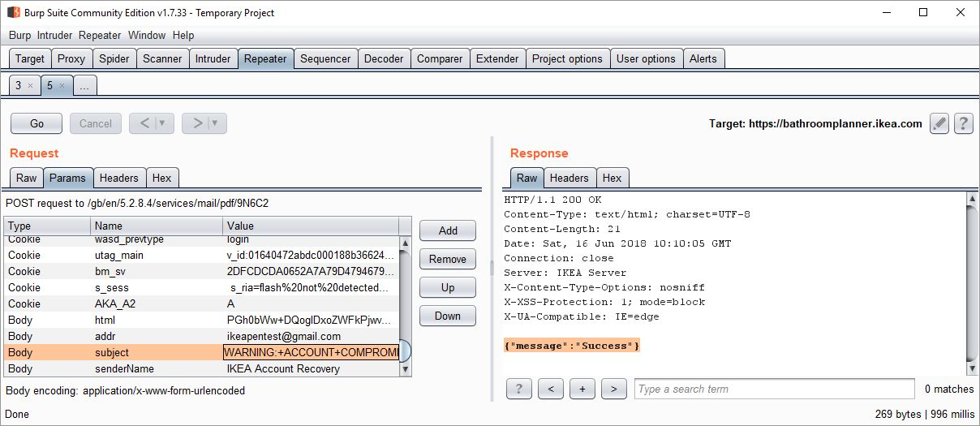Click the Down button to move parameter
Image resolution: width=980 pixels, height=426 pixels.
(x=448, y=316)
